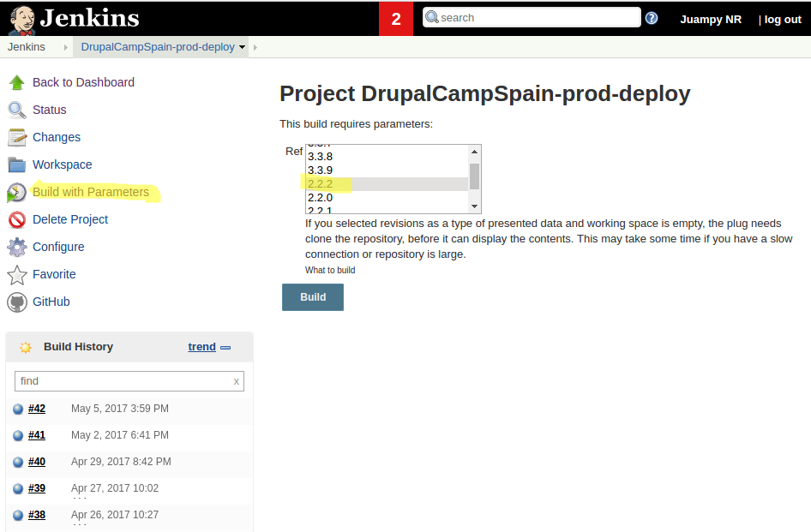
Task: Open build #40 link
Action: pos(37,462)
